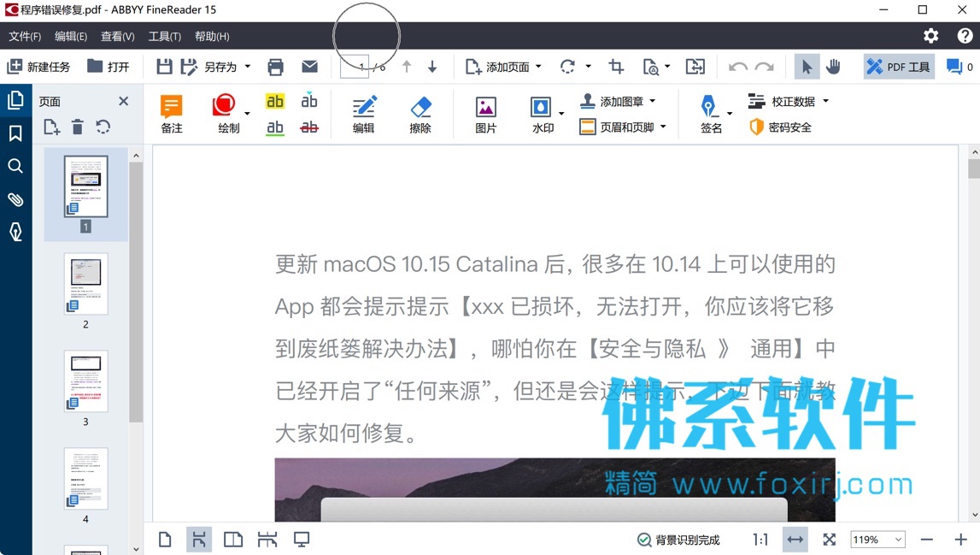
Task: Delete page with trash icon
Action: tap(78, 127)
